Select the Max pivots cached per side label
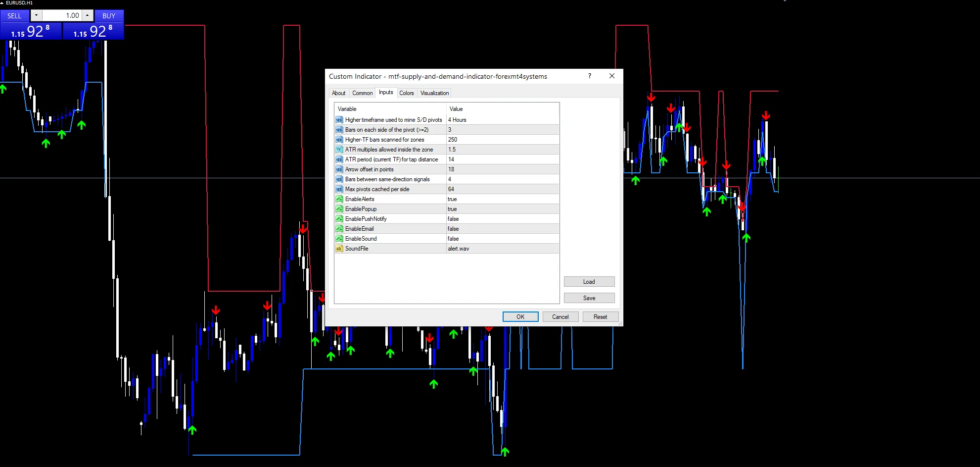980x467 pixels. (377, 189)
